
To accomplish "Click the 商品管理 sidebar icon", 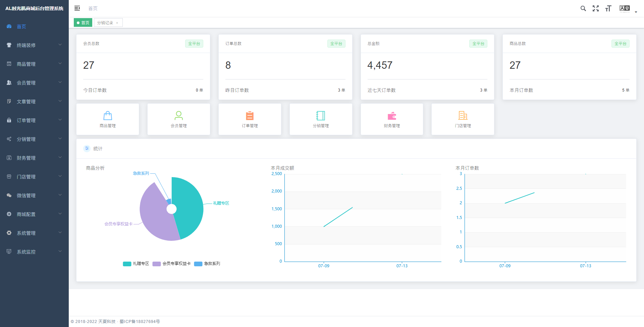I will click(9, 64).
